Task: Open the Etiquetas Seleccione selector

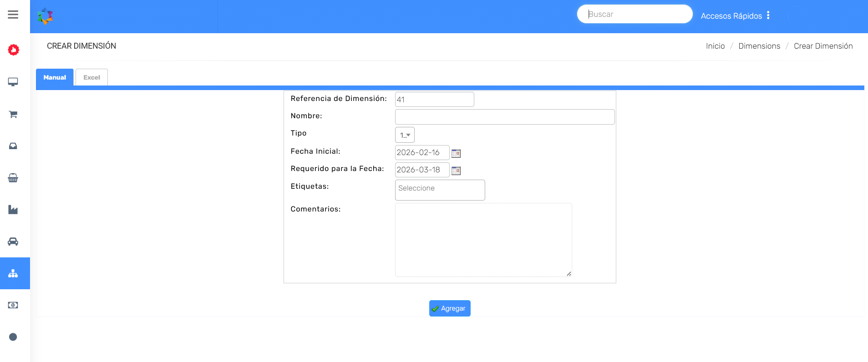Action: (x=440, y=190)
